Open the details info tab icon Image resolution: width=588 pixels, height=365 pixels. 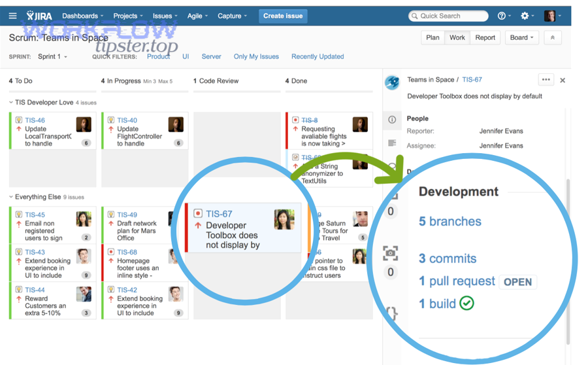point(392,120)
